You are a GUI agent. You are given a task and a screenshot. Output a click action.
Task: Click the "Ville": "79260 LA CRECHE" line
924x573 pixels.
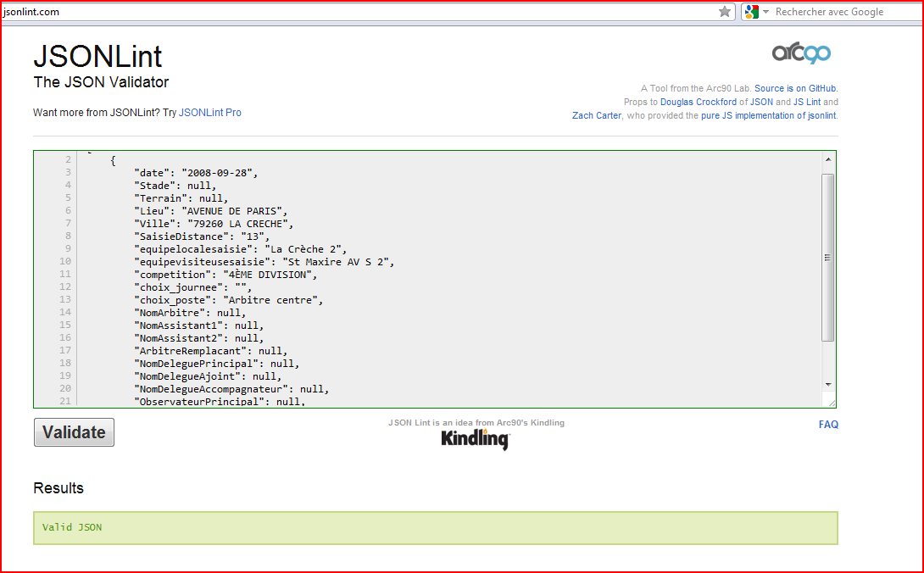(x=214, y=224)
